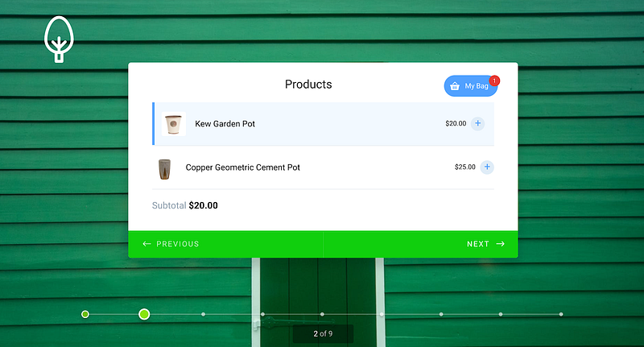Click the 2 of 9 step indicator
The image size is (644, 347).
click(324, 334)
